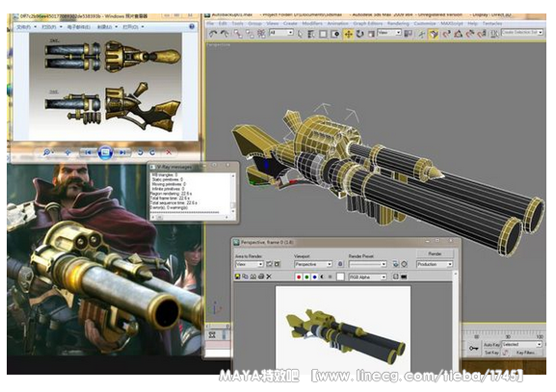556x392 pixels.
Task: Play slide show in Photo Viewer
Action: [x=105, y=153]
